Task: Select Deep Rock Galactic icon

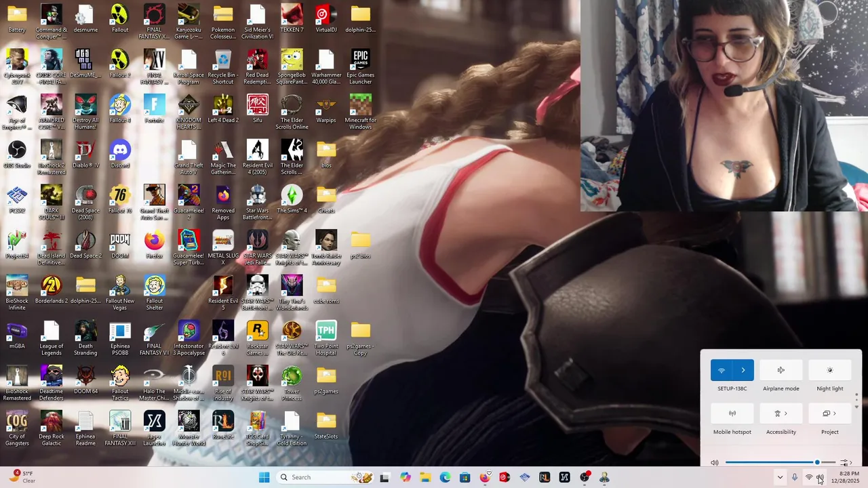Action: [52, 428]
